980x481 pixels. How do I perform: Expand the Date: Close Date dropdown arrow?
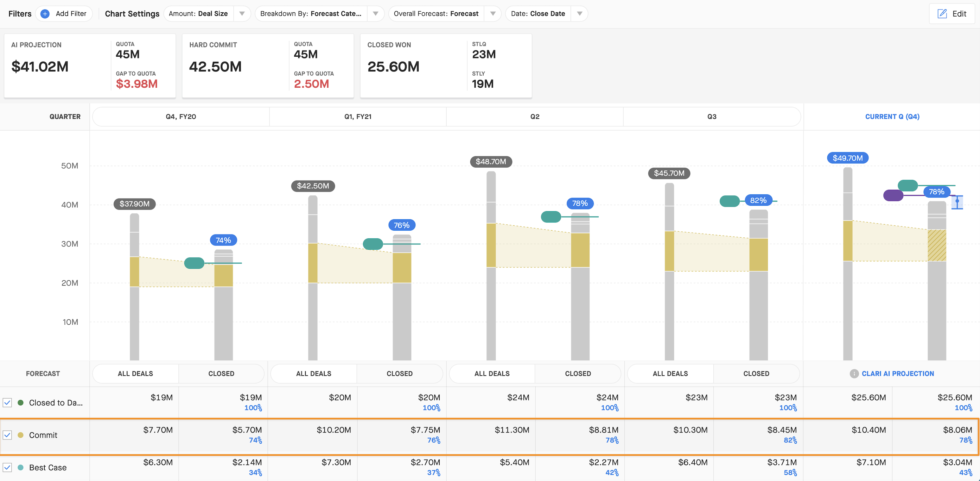(579, 14)
